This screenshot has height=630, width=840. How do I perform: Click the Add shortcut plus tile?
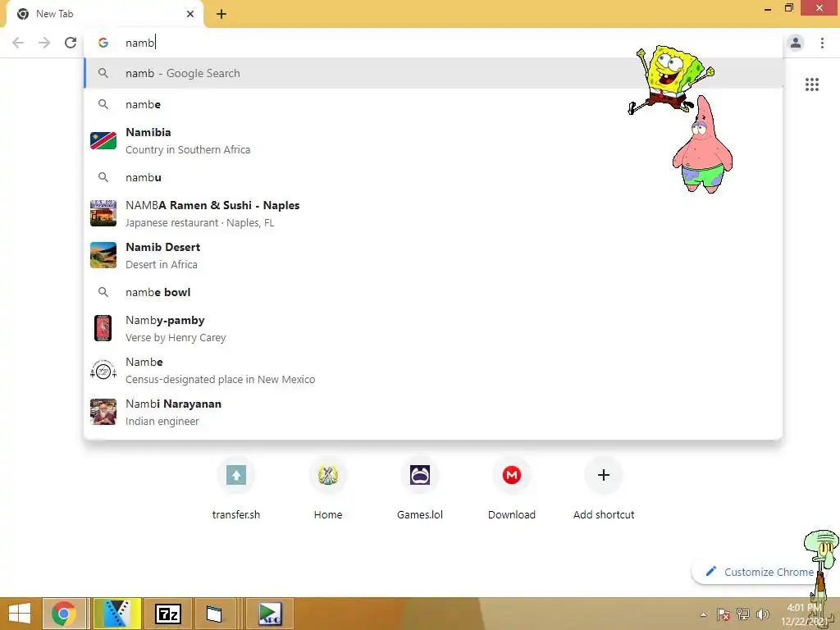[x=604, y=489]
